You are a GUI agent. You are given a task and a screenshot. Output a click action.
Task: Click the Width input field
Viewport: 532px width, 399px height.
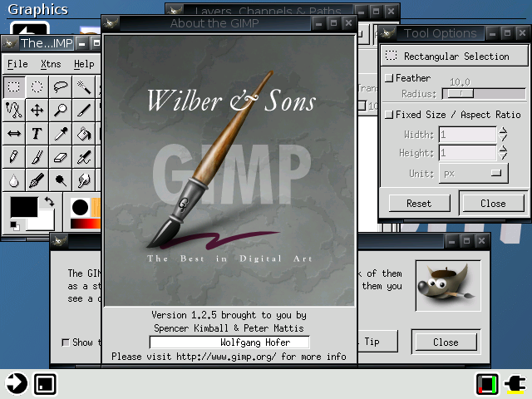[468, 135]
